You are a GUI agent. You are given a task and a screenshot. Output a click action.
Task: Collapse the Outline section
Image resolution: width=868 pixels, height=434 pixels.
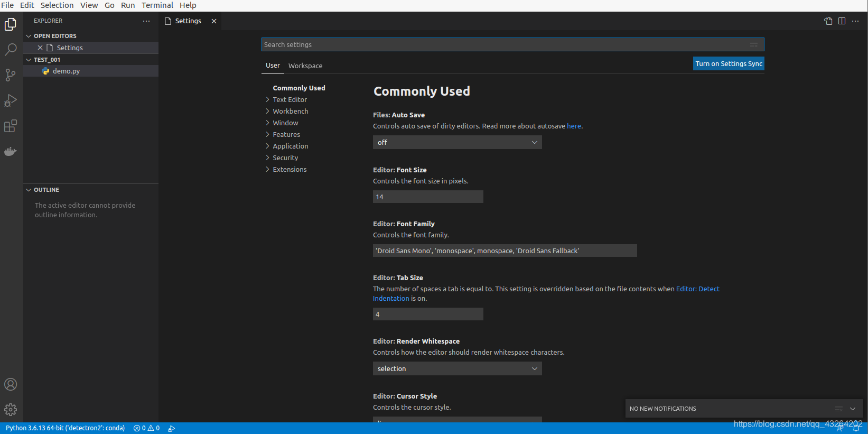coord(29,190)
